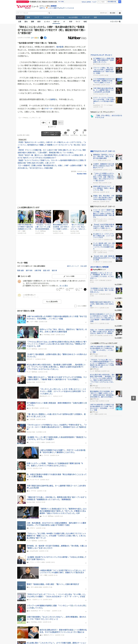Click the ログイン link
Image resolution: width=138 pixels, height=644 pixels.
coord(42,8)
